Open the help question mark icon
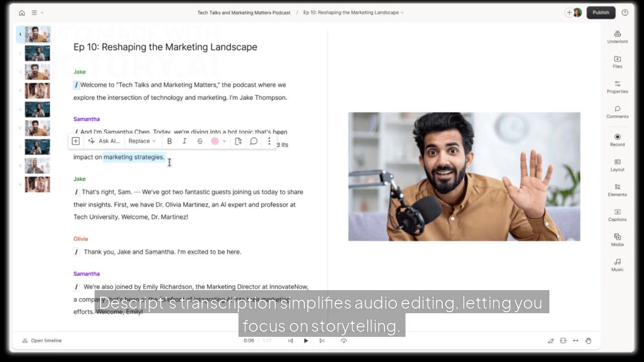The height and width of the screenshot is (362, 644). 625,13
